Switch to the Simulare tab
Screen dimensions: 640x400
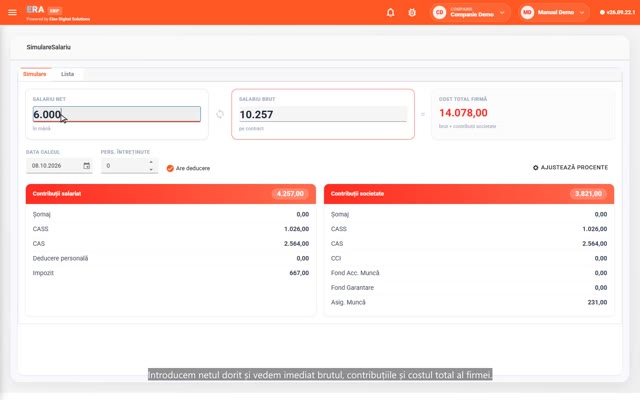(35, 74)
